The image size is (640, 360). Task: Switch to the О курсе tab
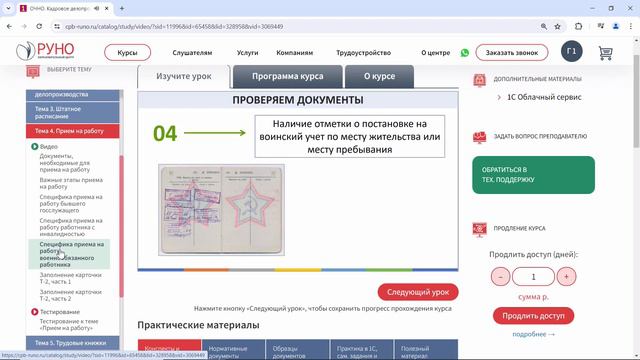[379, 76]
